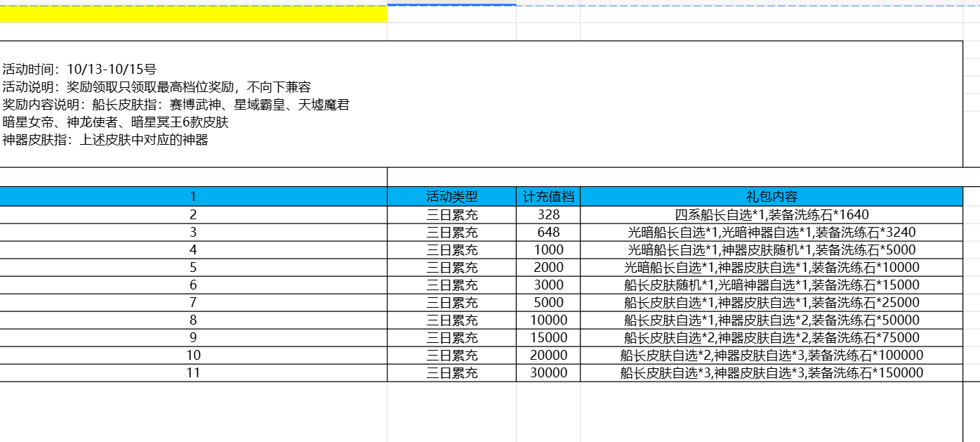Viewport: 980px width, 442px height.
Task: Select the recharge tier cell 328
Action: click(x=548, y=215)
